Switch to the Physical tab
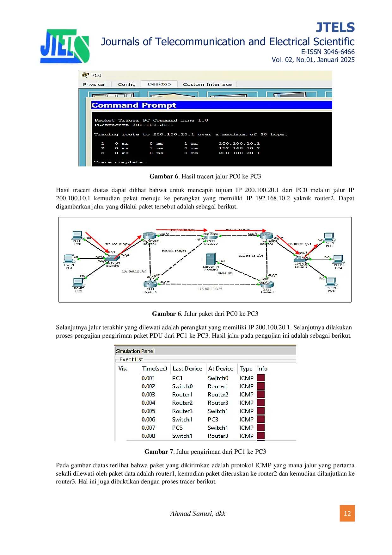The width and height of the screenshot is (392, 555). tap(94, 84)
